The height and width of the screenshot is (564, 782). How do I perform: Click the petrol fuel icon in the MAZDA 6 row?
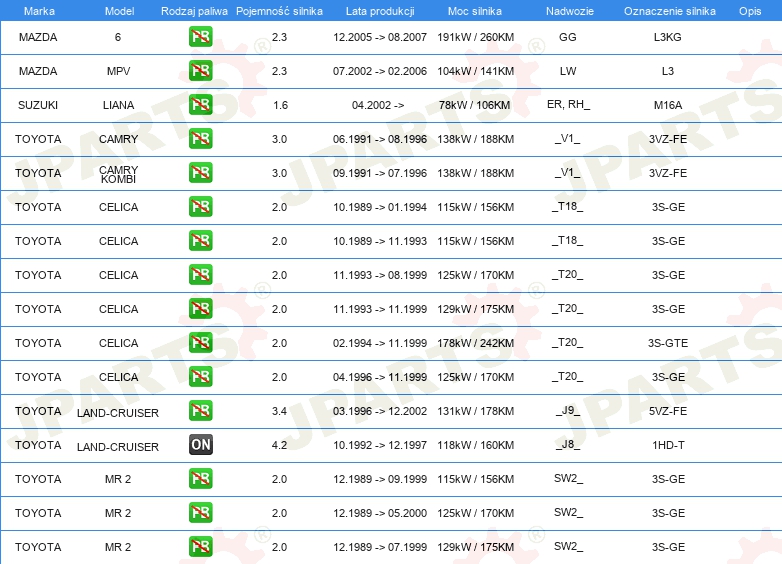200,37
